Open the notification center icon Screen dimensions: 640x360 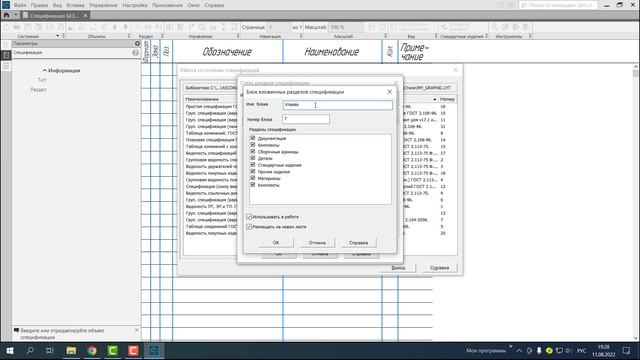(x=627, y=351)
